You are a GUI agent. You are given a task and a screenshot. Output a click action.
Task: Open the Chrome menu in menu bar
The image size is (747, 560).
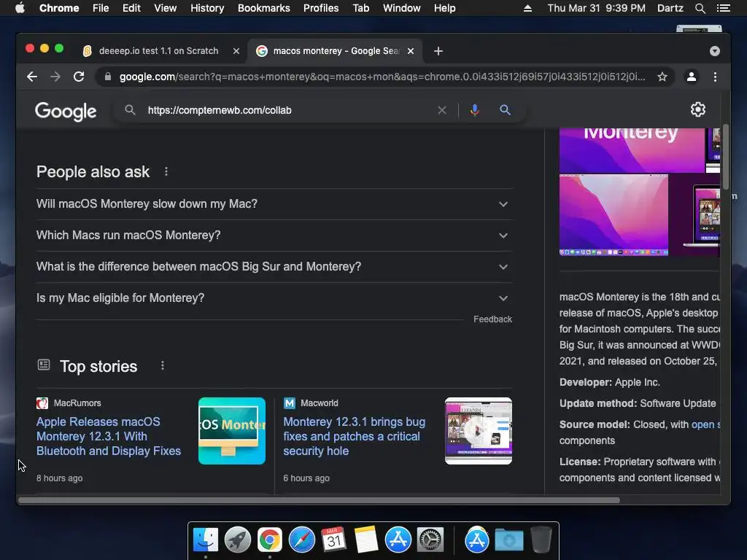(59, 8)
